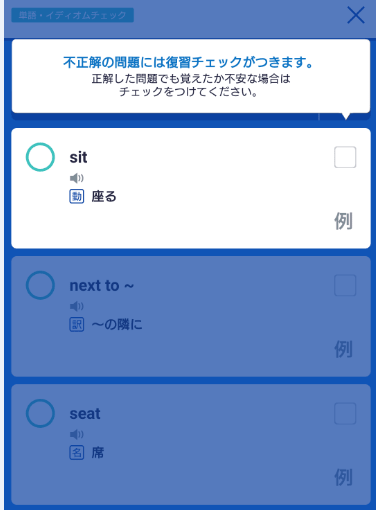Close the word check panel with X
The width and height of the screenshot is (376, 510).
pyautogui.click(x=356, y=15)
